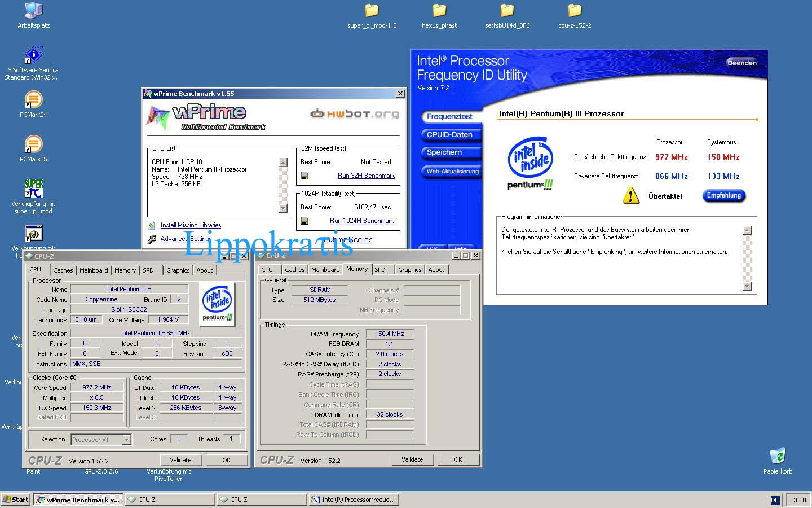Screen dimensions: 812x508
Task: Switch to About tab in right CPU-Z
Action: 436,270
